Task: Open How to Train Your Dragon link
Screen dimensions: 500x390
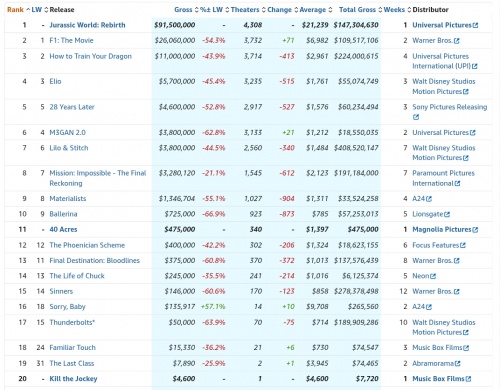Action: [90, 56]
